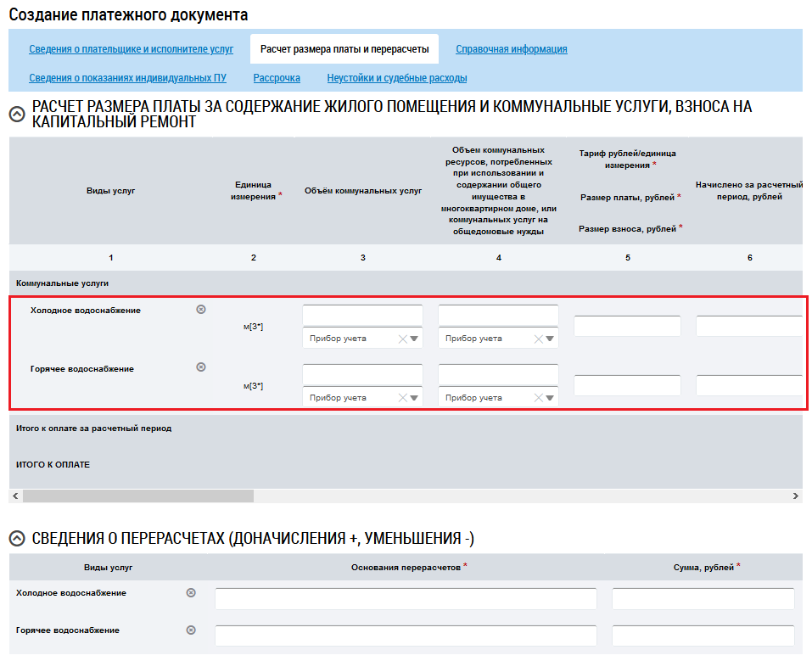Image resolution: width=812 pixels, height=661 pixels.
Task: Open hot water volume method dropdown
Action: click(x=414, y=398)
